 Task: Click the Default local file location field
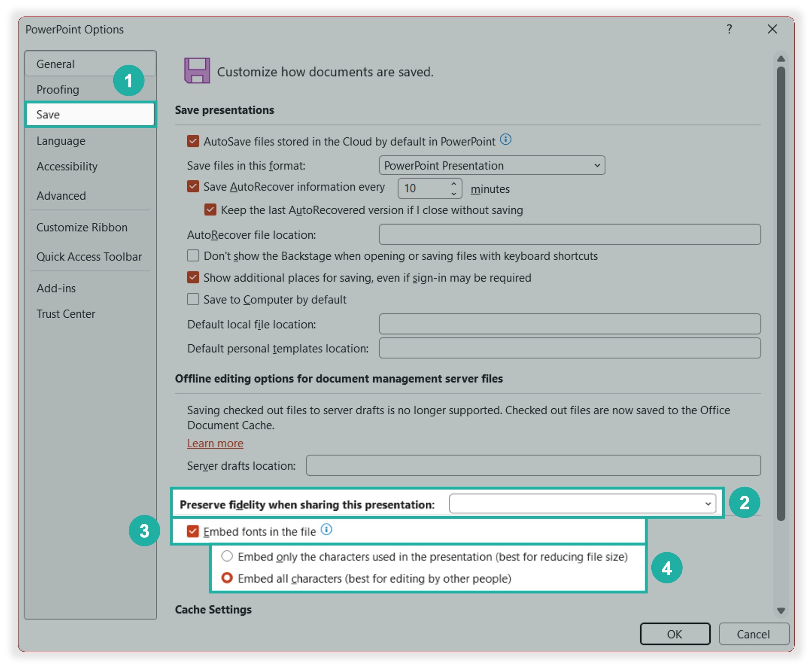(x=570, y=324)
